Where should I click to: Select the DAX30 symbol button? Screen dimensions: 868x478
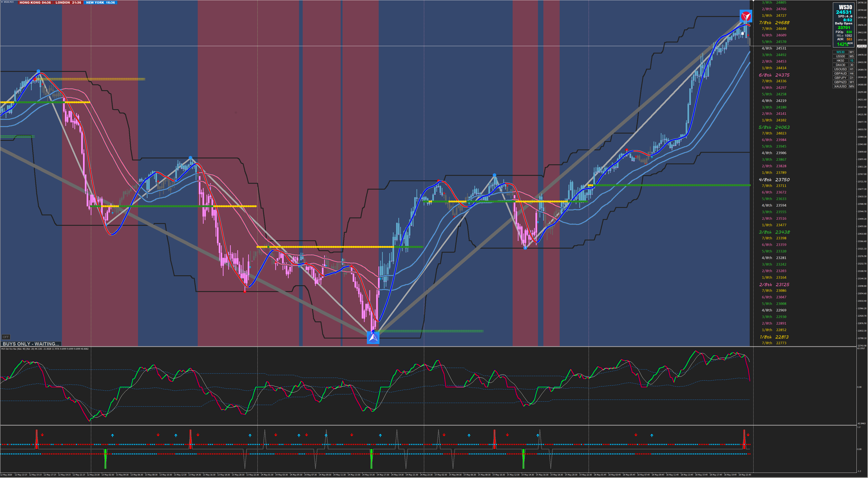pos(840,65)
